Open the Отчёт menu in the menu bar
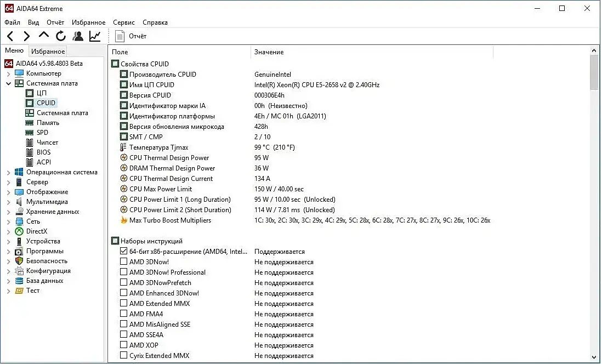The width and height of the screenshot is (602, 364). pos(55,22)
